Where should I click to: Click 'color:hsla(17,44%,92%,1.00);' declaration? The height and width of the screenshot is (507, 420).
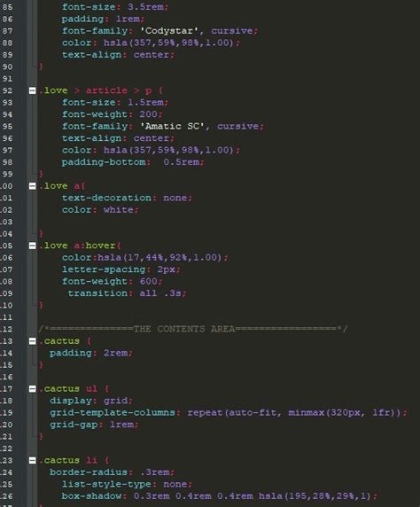click(144, 258)
